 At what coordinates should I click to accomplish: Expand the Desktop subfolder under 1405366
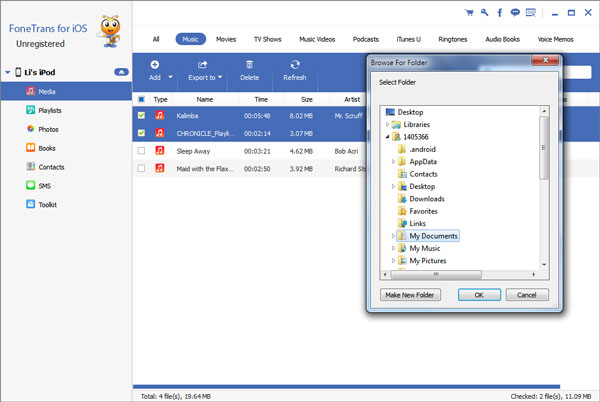(393, 186)
